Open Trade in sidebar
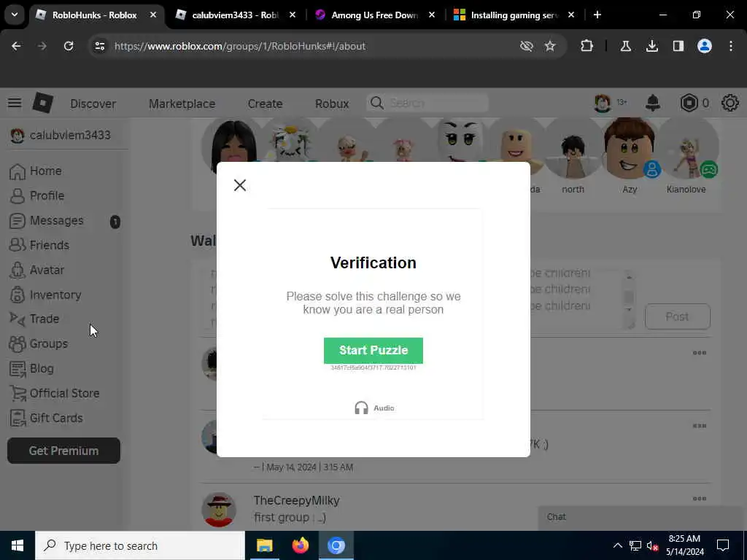 34,319
